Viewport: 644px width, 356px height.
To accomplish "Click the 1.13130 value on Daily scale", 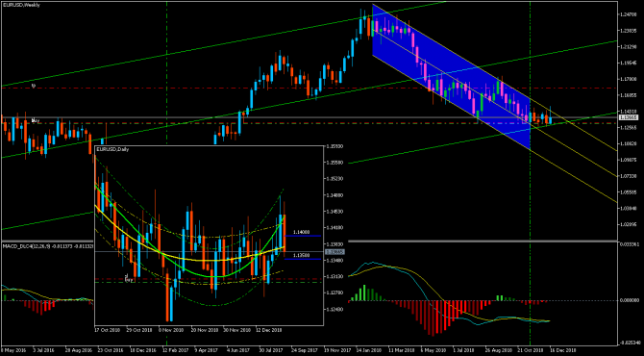I will point(334,276).
